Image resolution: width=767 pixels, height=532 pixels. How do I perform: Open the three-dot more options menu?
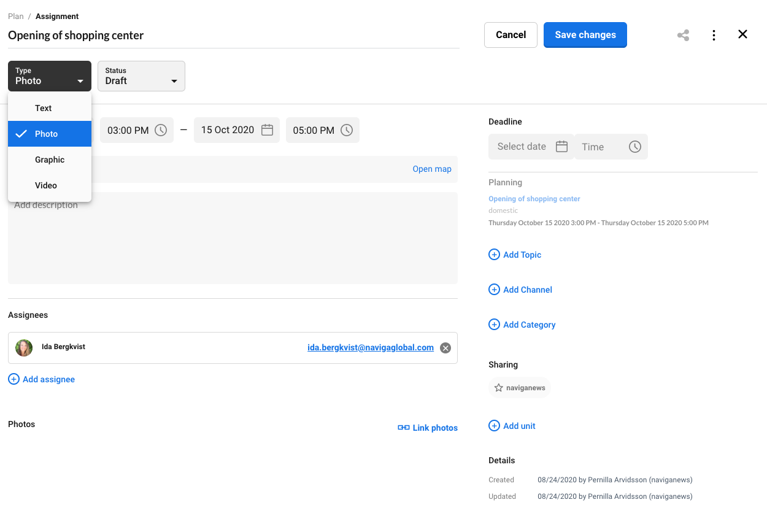coord(714,36)
